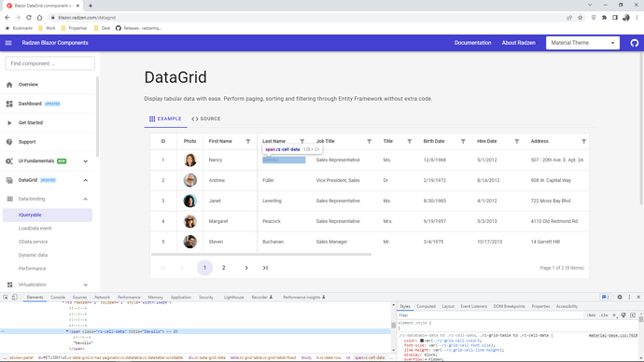The image size is (644, 362).
Task: Jump to the last grid page
Action: tap(265, 268)
